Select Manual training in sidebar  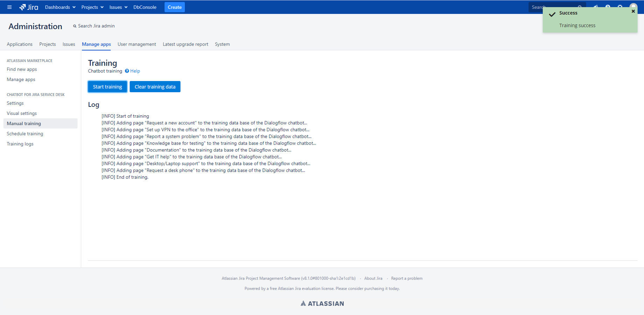tap(40, 123)
